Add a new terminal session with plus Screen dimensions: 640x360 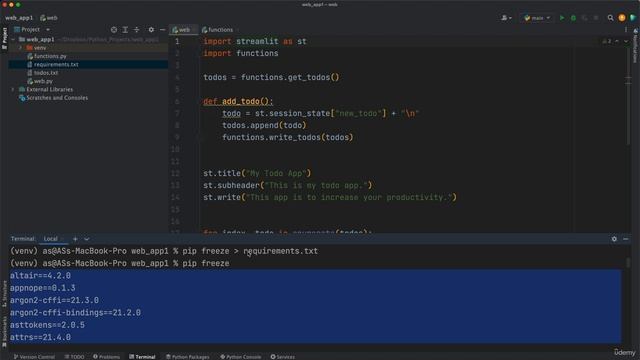[x=75, y=239]
